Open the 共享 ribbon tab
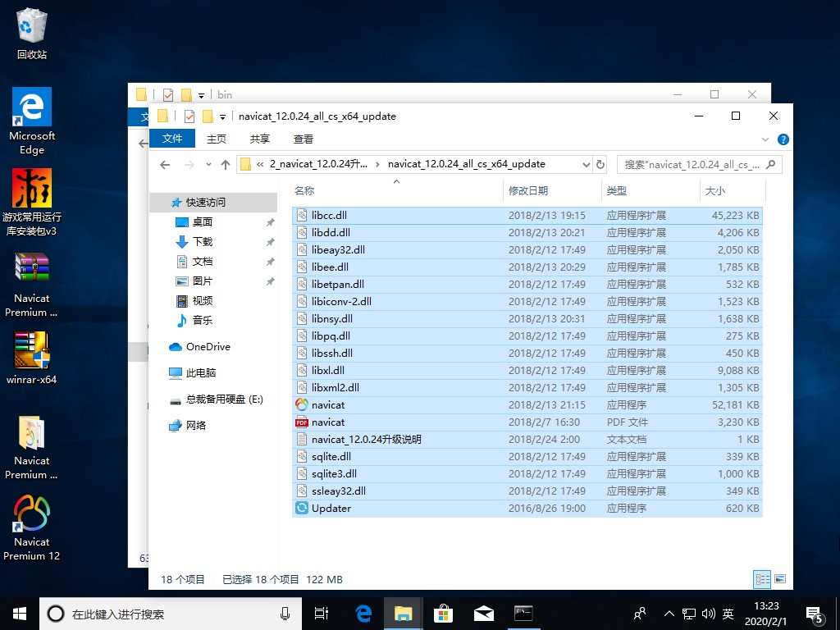Screen dimensions: 840x630 coord(260,139)
